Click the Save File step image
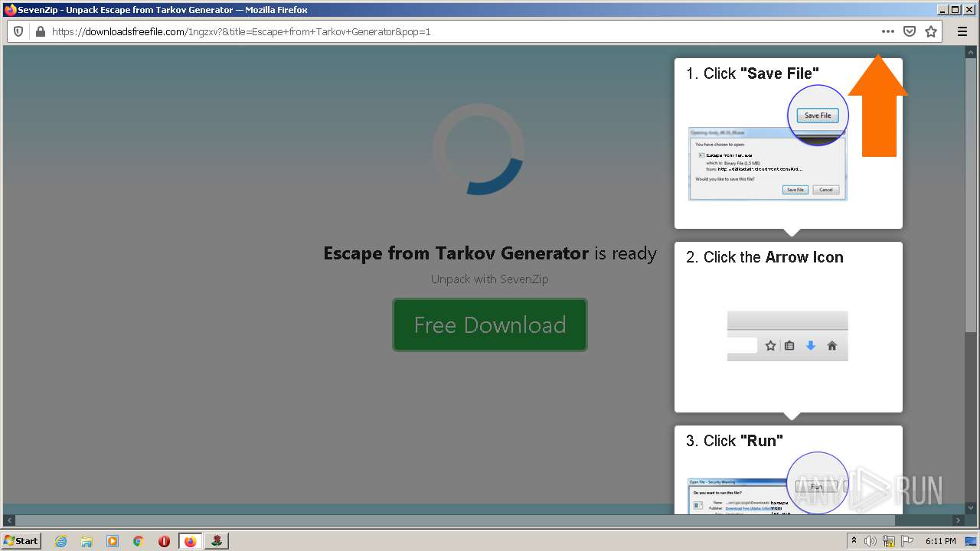980x551 pixels. [x=768, y=144]
